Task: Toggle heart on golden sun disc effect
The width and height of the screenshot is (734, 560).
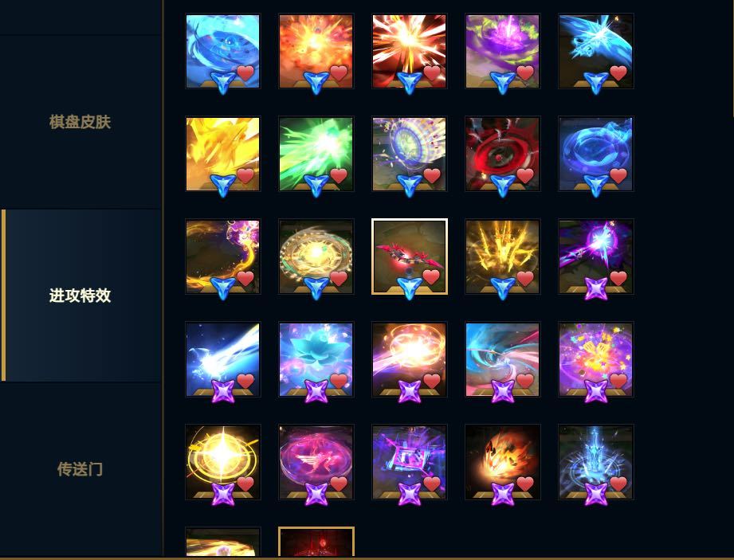Action: (339, 278)
